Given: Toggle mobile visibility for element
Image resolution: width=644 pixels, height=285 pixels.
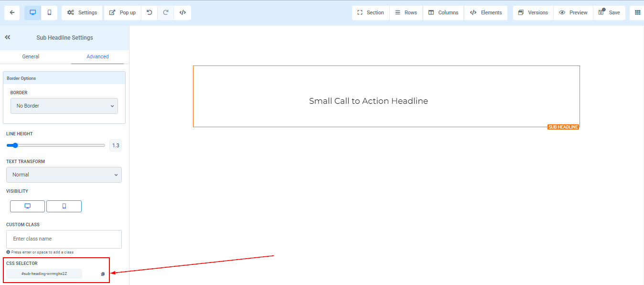Looking at the screenshot, I should click(64, 206).
